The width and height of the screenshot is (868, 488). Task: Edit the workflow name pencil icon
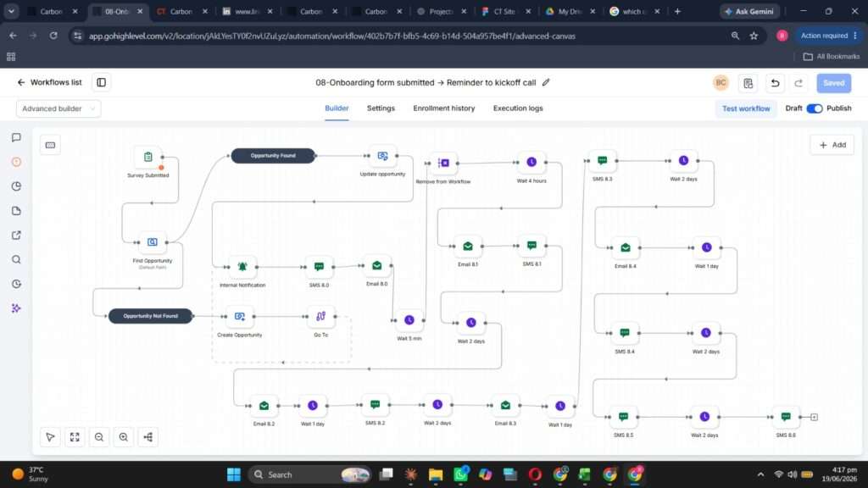(x=546, y=82)
